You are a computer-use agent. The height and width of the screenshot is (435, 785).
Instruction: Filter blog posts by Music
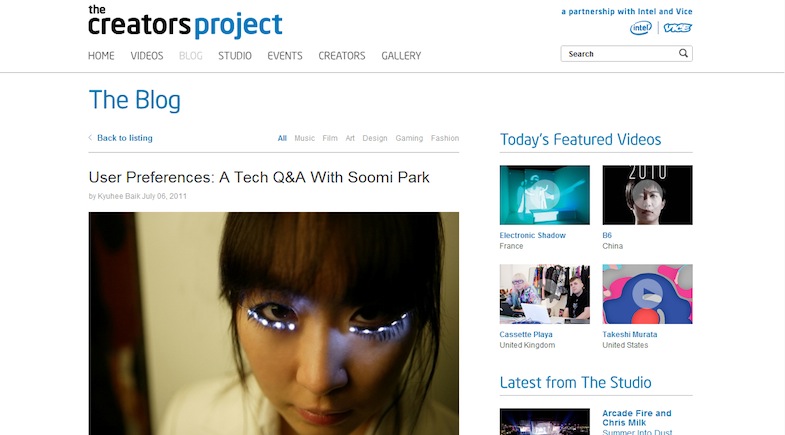pos(304,138)
